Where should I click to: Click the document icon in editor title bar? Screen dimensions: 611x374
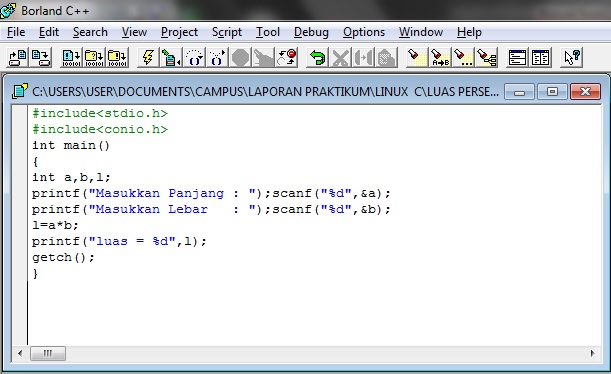pyautogui.click(x=19, y=92)
